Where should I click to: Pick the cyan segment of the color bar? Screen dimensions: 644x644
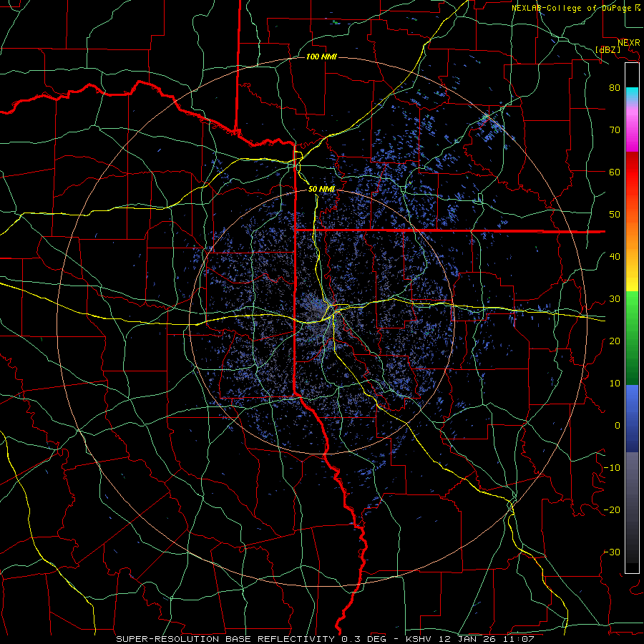pos(632,94)
